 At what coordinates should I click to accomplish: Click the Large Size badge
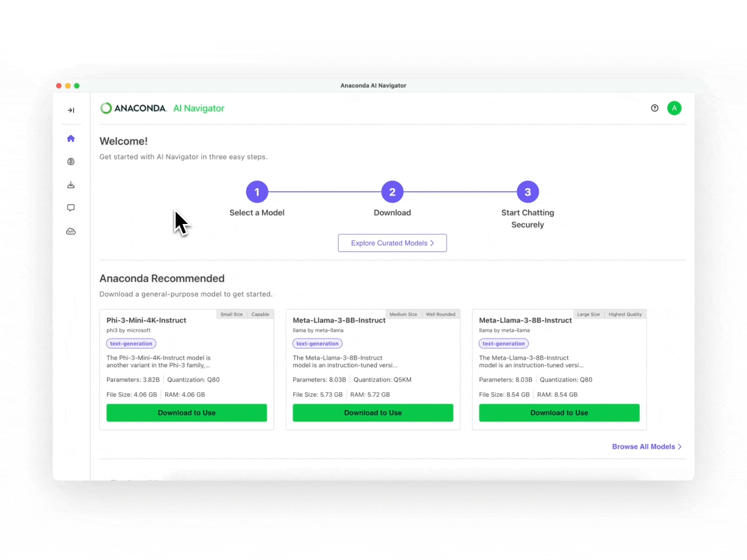[x=588, y=314]
